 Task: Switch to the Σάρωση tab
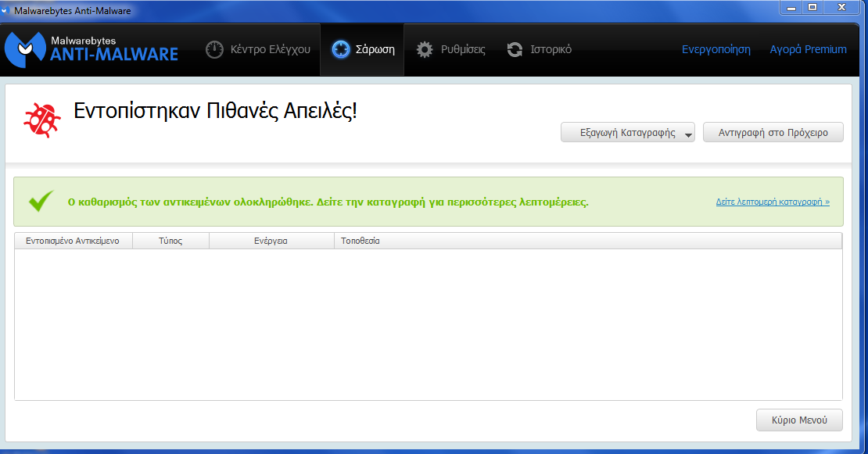pyautogui.click(x=363, y=50)
